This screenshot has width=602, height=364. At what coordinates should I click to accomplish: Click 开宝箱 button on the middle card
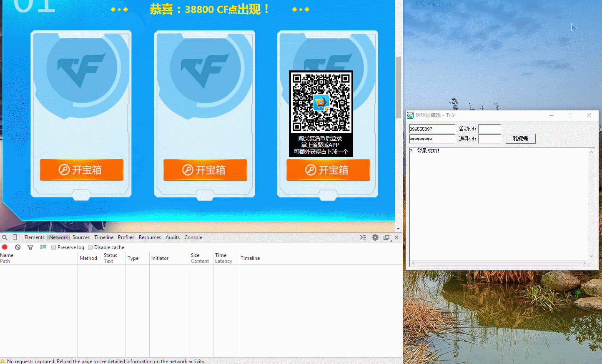point(205,170)
